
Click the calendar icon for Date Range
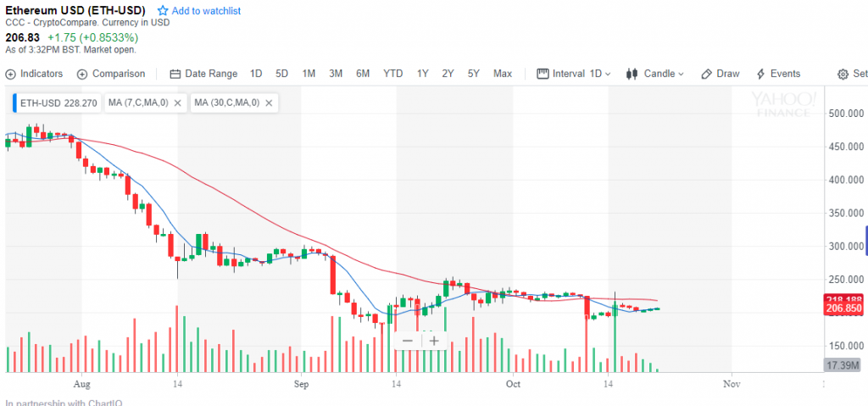(x=175, y=75)
